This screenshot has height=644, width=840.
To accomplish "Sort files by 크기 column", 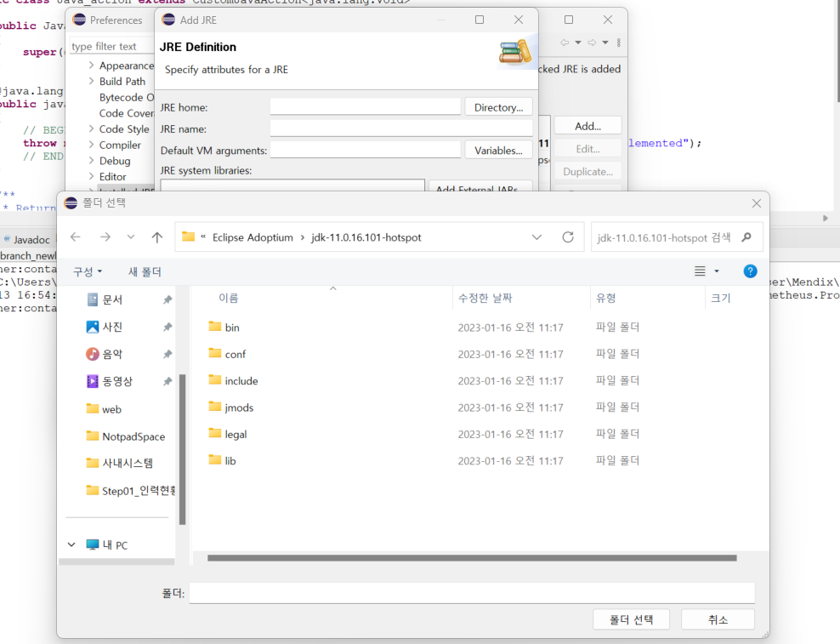I will (x=720, y=298).
